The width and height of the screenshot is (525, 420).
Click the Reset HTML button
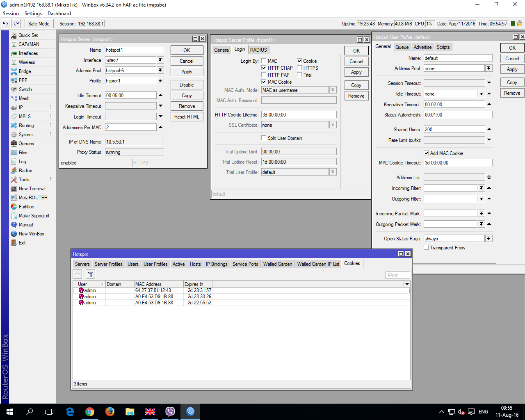coord(187,116)
